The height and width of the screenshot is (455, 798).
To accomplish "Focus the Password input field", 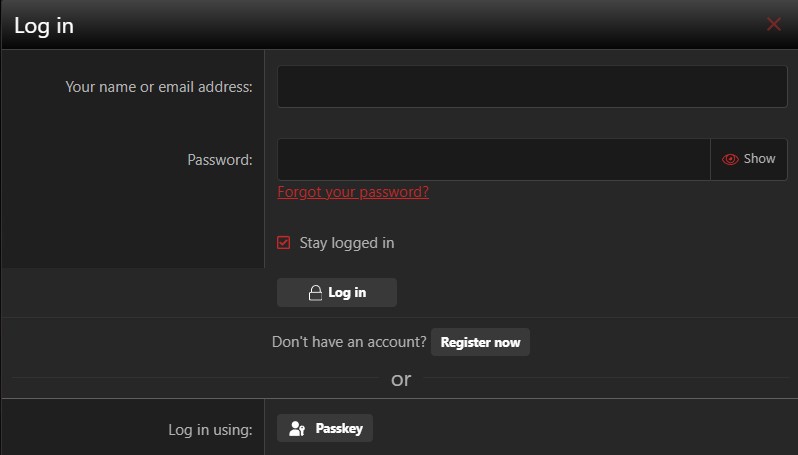I will (494, 159).
